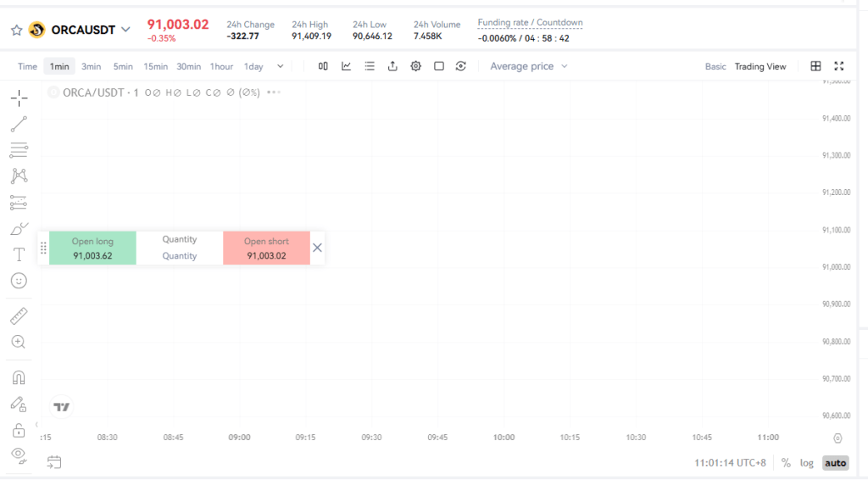Open the emoji sticker tool
This screenshot has height=480, width=868.
point(19,281)
